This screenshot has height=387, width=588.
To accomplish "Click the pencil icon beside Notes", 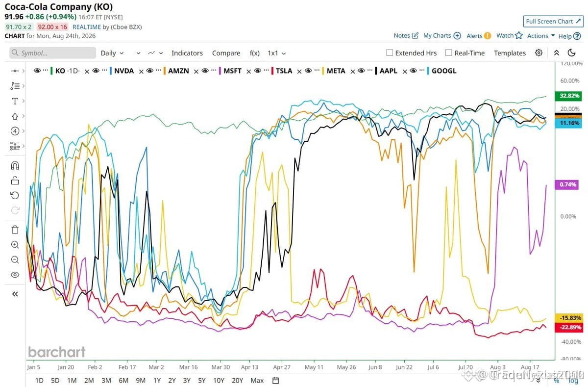I will [415, 35].
